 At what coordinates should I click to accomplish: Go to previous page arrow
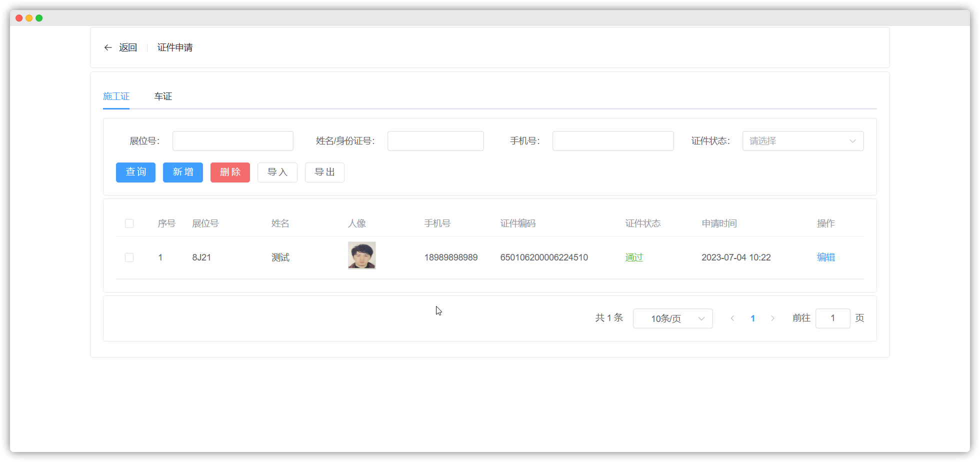732,318
